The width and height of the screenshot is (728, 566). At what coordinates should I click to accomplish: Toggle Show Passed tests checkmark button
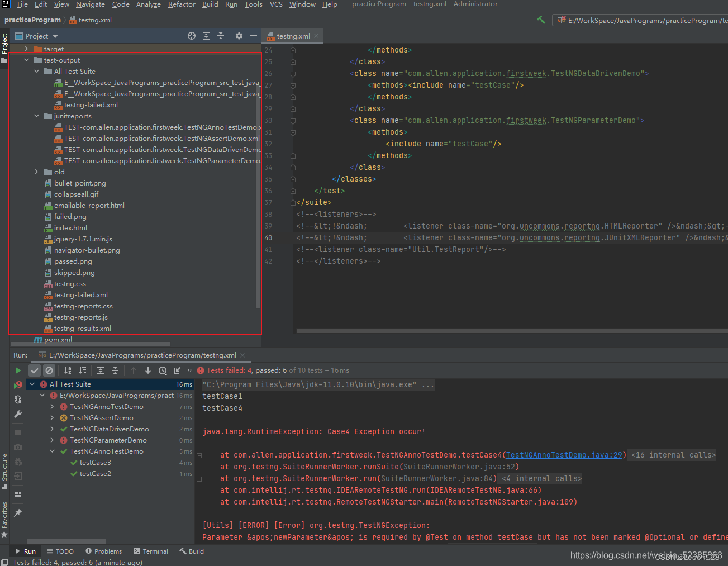pos(35,370)
